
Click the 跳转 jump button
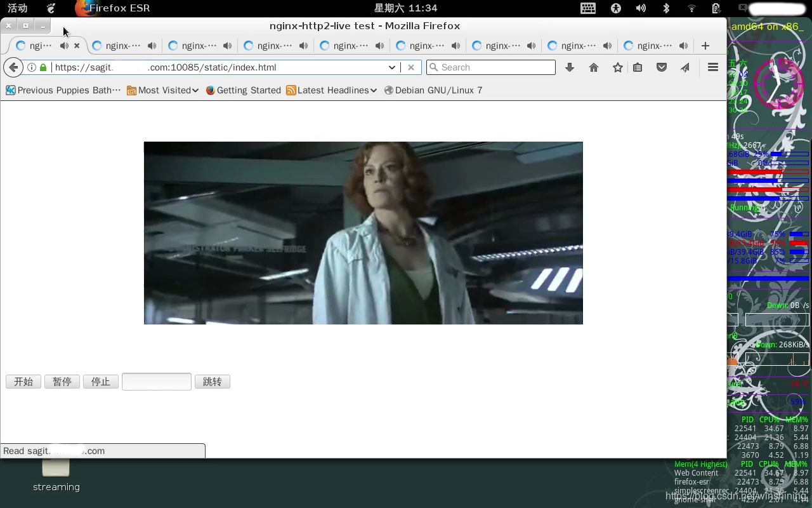coord(213,382)
